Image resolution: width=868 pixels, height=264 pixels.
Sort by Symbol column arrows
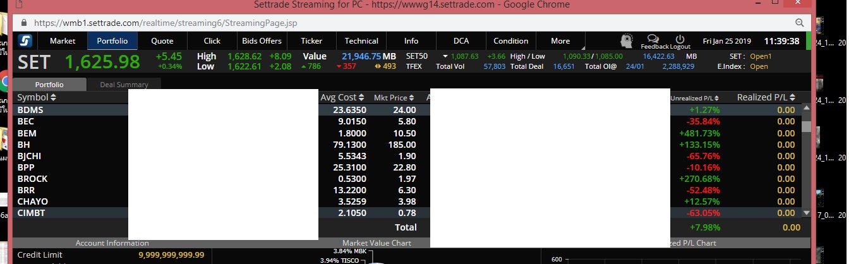tap(53, 97)
